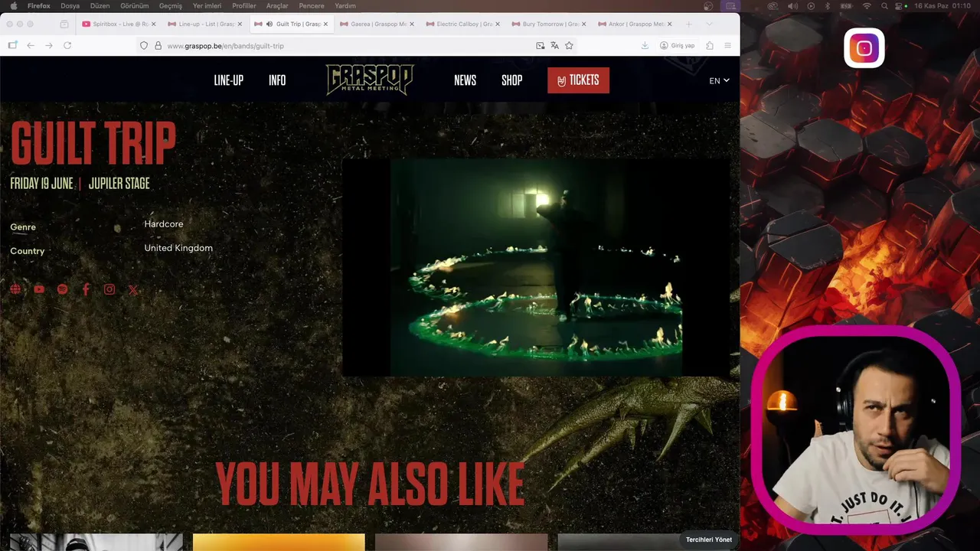Viewport: 980px width, 551px height.
Task: Close the Gaerea tab
Action: pyautogui.click(x=412, y=24)
